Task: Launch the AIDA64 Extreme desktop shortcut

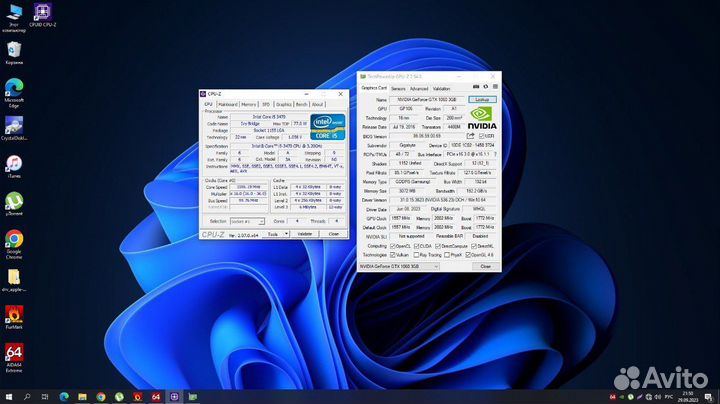Action: (14, 351)
